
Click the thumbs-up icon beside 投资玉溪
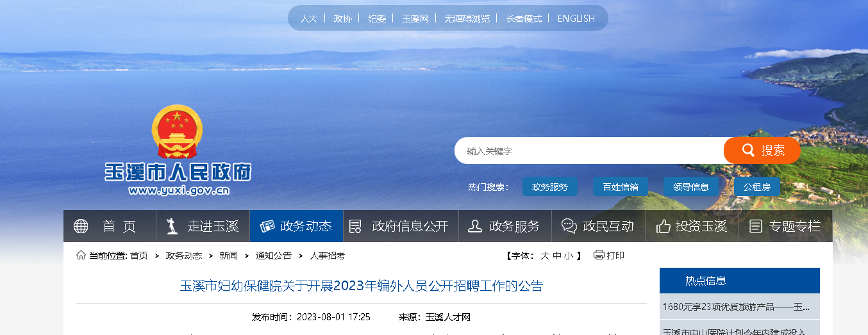point(664,226)
